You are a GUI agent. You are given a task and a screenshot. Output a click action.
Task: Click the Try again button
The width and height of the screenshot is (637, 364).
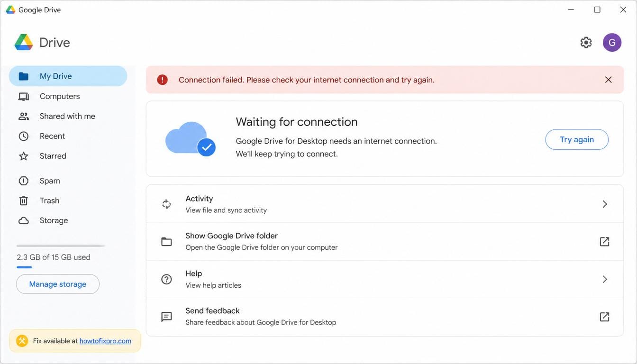(577, 139)
